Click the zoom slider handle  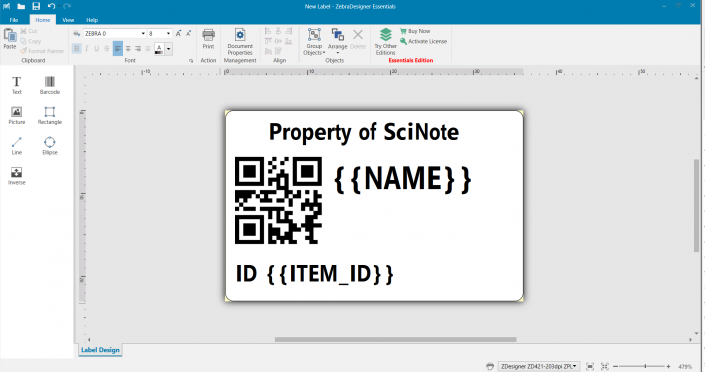click(x=645, y=367)
